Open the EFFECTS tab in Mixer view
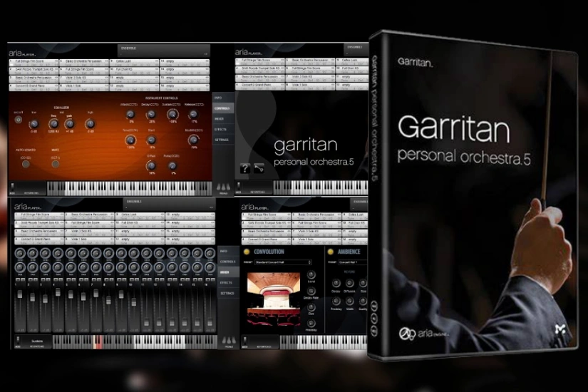 click(x=228, y=282)
